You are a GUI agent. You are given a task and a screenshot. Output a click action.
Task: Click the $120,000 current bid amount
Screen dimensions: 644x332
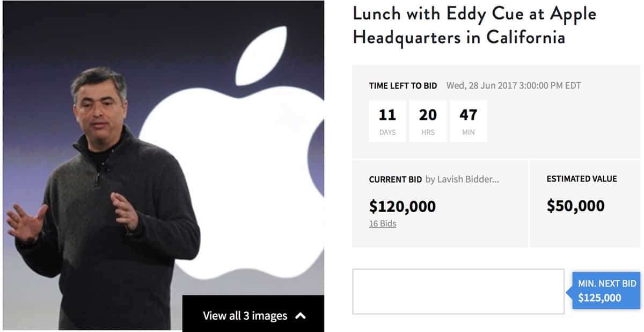(402, 206)
